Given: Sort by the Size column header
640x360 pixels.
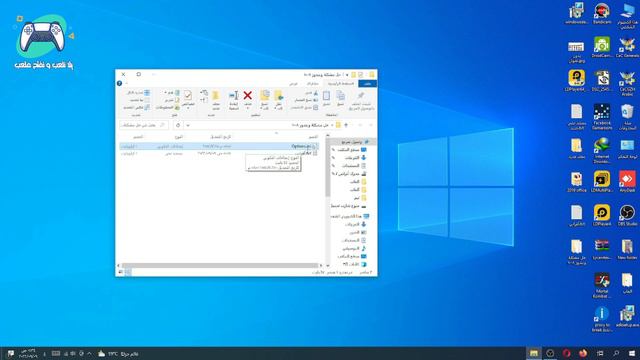Looking at the screenshot, I should pos(138,137).
